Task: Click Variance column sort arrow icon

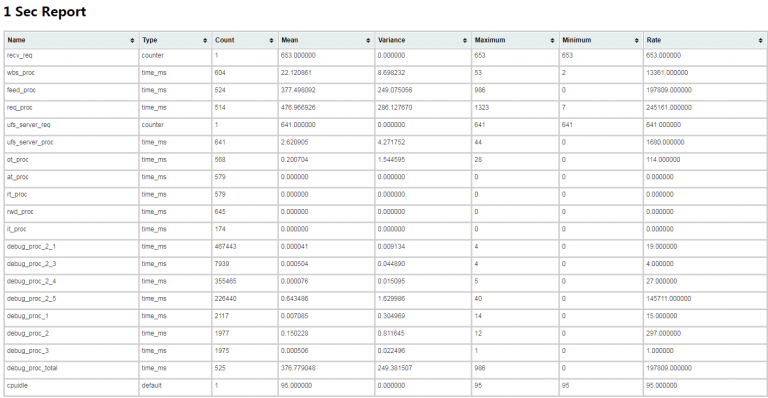Action: pyautogui.click(x=465, y=41)
